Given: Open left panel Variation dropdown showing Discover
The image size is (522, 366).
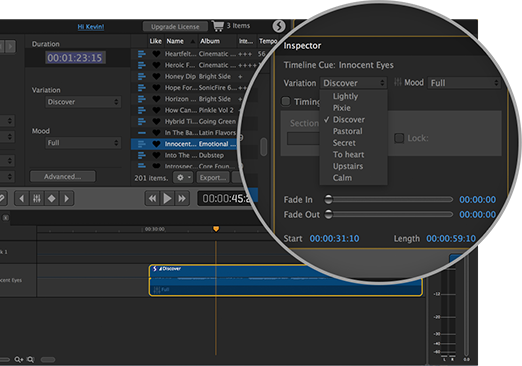Looking at the screenshot, I should point(83,102).
